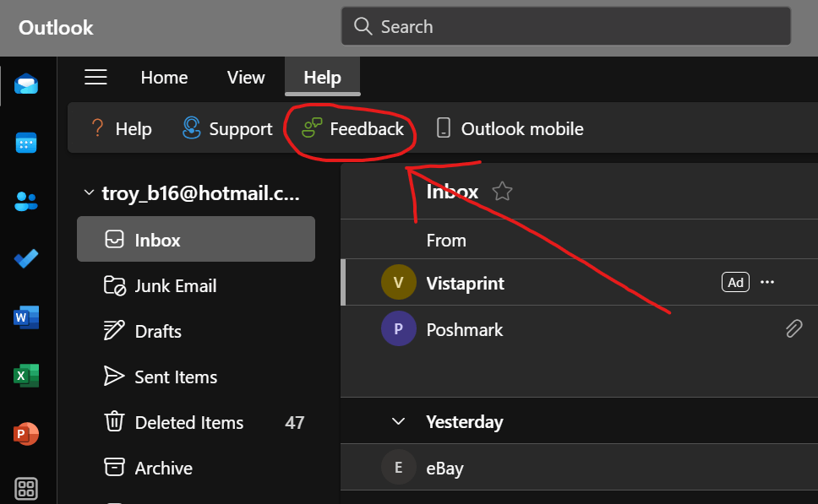Switch to the Home tab
The width and height of the screenshot is (818, 504).
[164, 77]
